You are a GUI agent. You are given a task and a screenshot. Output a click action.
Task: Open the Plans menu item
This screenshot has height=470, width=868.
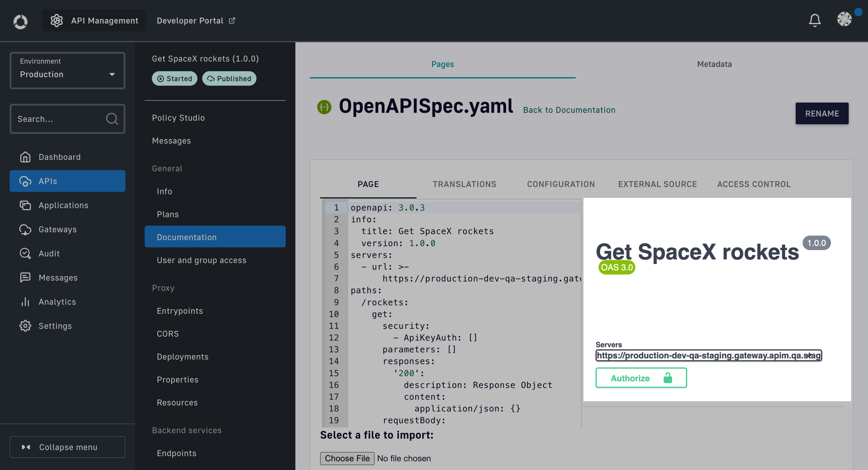(x=215, y=214)
